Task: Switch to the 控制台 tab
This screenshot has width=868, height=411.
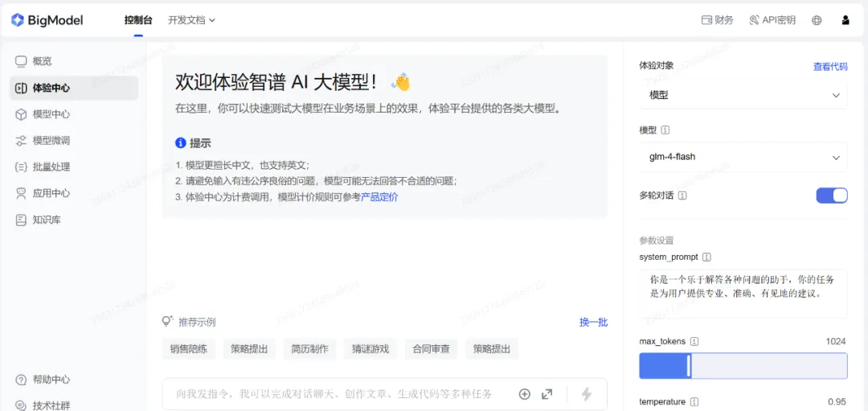Action: click(138, 20)
